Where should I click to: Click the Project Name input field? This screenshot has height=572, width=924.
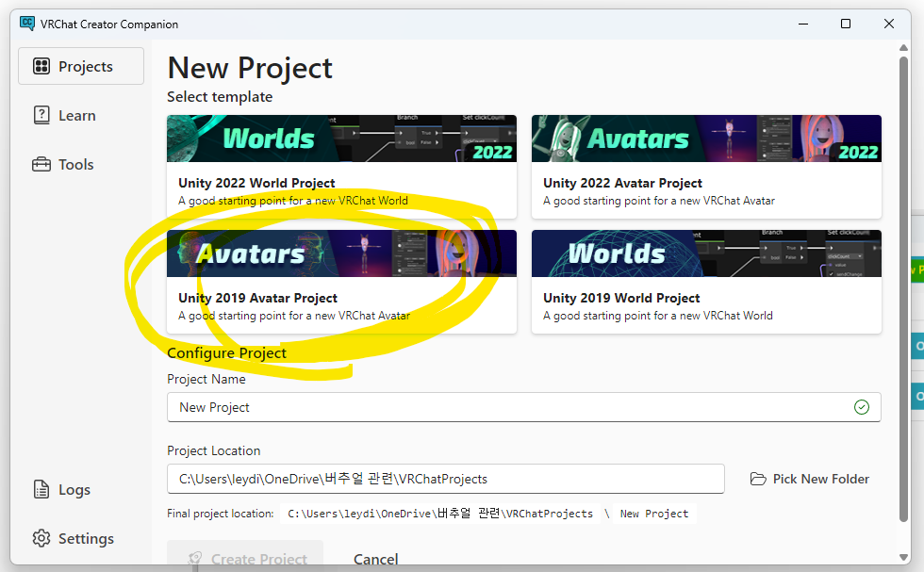click(524, 407)
